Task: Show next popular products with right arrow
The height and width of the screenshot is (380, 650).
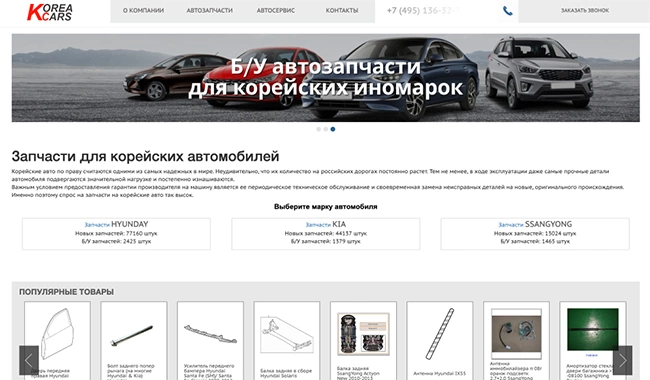Action: 622,360
